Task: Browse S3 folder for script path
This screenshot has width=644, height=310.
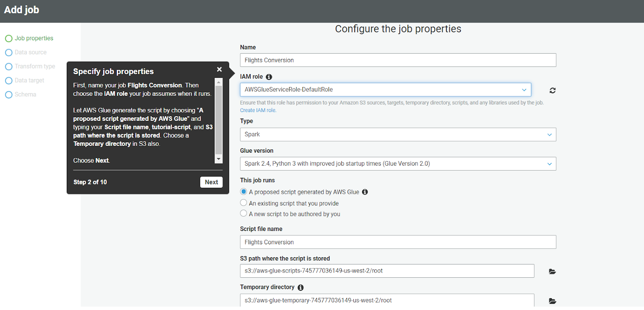Action: click(x=552, y=271)
